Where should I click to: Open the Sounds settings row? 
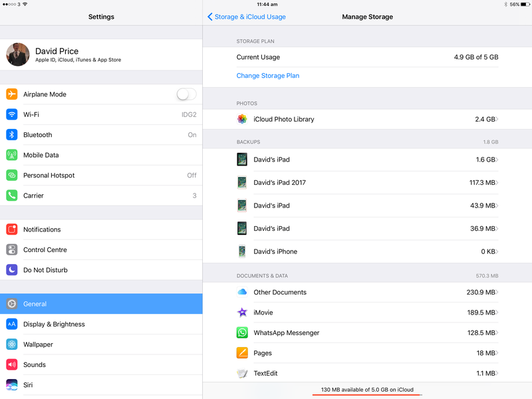(x=101, y=364)
